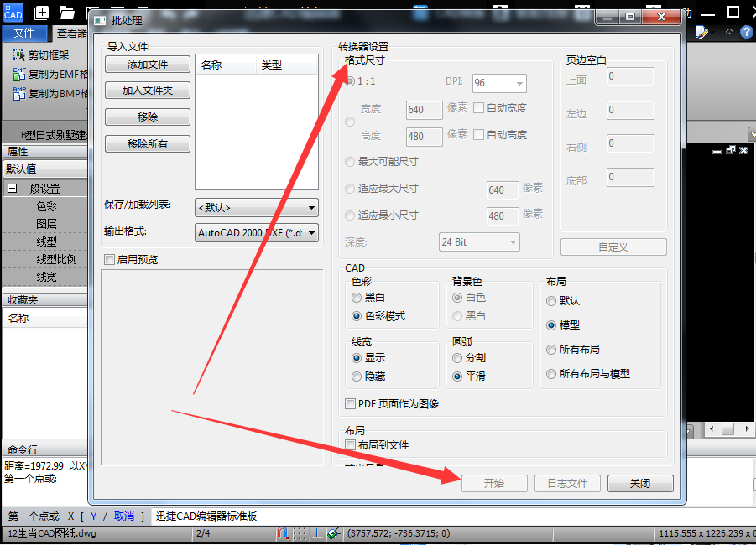Choose 平滑 arc option
This screenshot has height=545, width=756.
tap(457, 376)
